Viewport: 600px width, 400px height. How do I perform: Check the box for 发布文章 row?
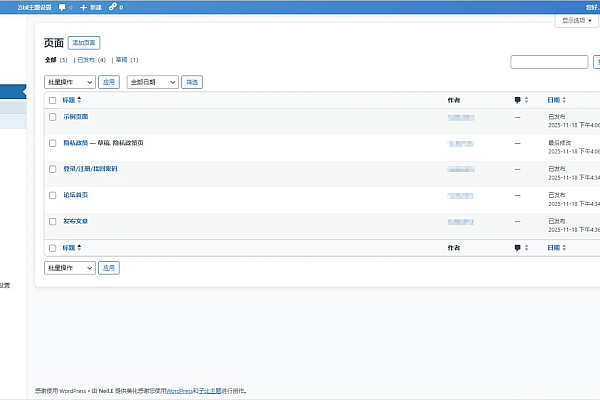click(x=52, y=222)
